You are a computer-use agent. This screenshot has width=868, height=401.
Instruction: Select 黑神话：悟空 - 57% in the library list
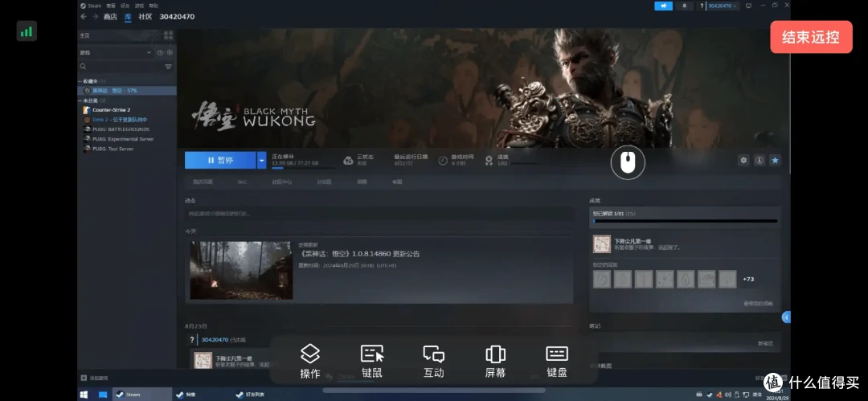(127, 90)
